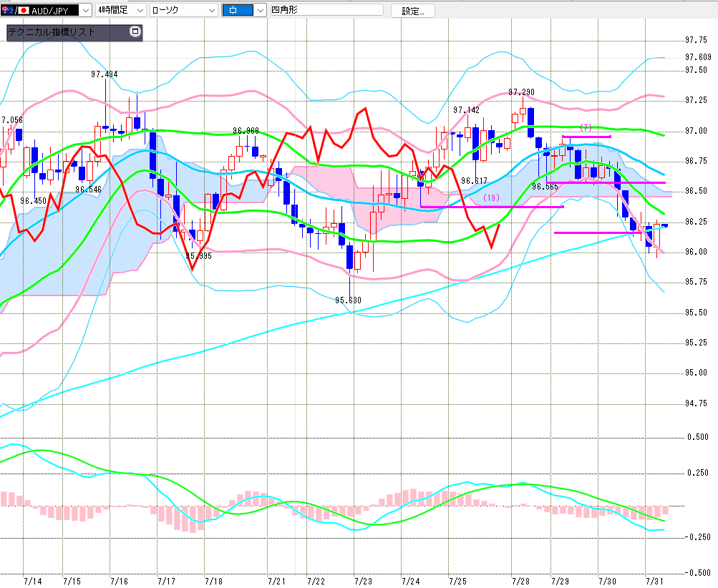Click the 7/14 date label
The width and height of the screenshot is (718, 588).
pyautogui.click(x=32, y=582)
